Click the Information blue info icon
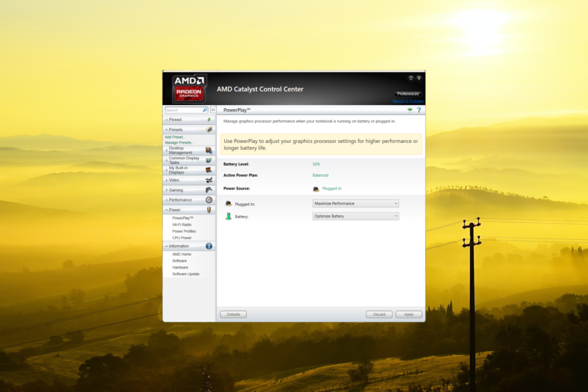Screen dimensions: 588x392 click(x=209, y=246)
